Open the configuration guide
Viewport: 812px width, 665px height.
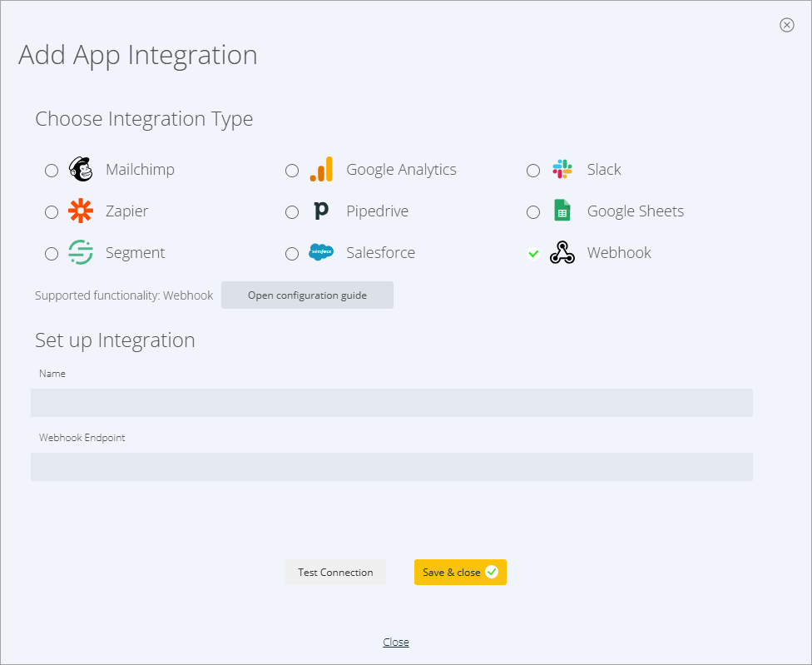pos(307,295)
